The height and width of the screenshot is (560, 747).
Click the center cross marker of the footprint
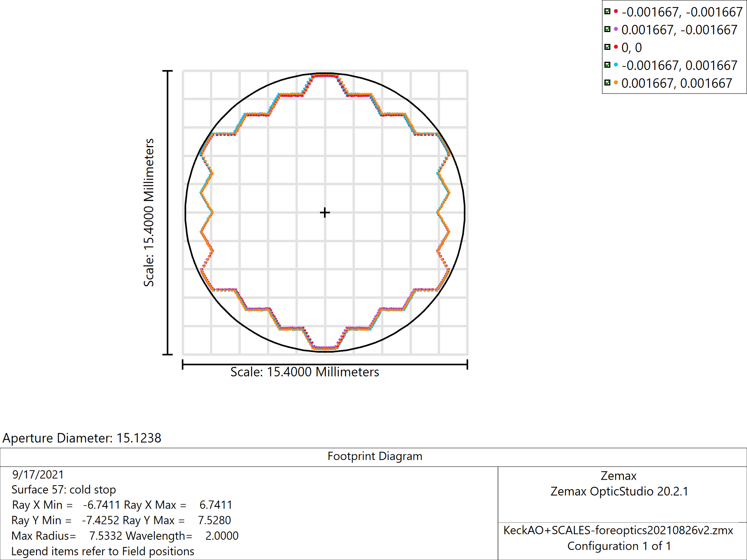325,213
